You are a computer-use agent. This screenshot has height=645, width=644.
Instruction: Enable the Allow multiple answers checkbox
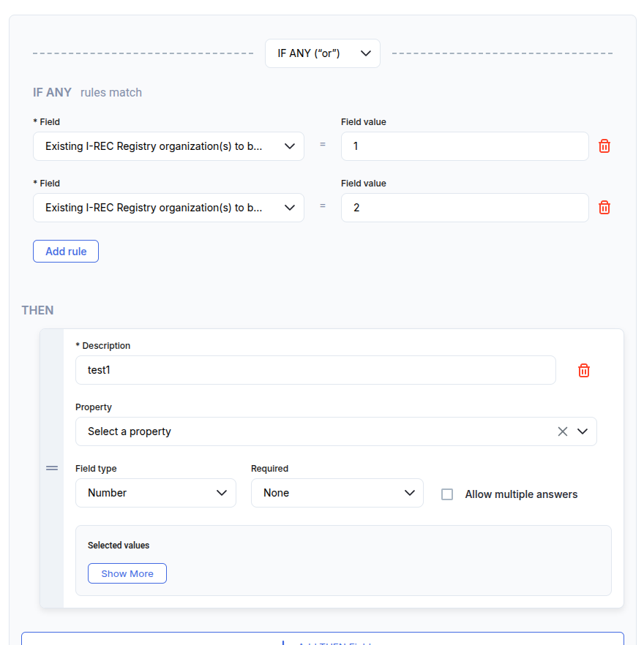coord(447,494)
